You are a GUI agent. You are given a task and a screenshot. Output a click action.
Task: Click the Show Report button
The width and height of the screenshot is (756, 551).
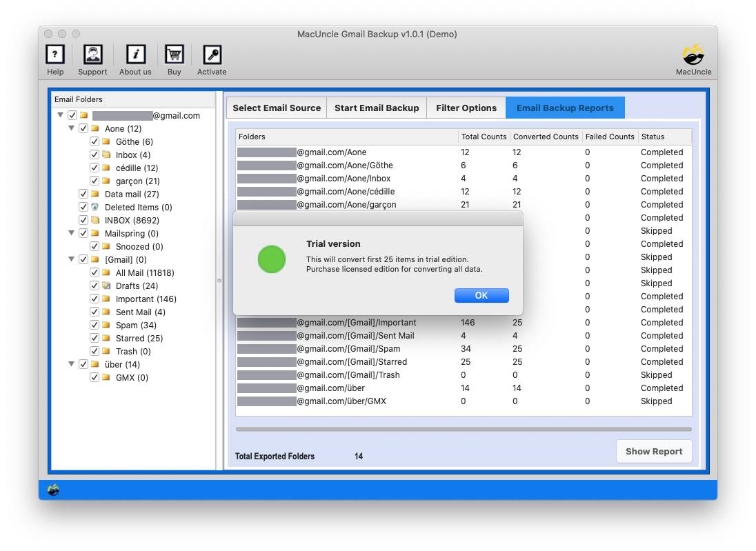(x=653, y=451)
